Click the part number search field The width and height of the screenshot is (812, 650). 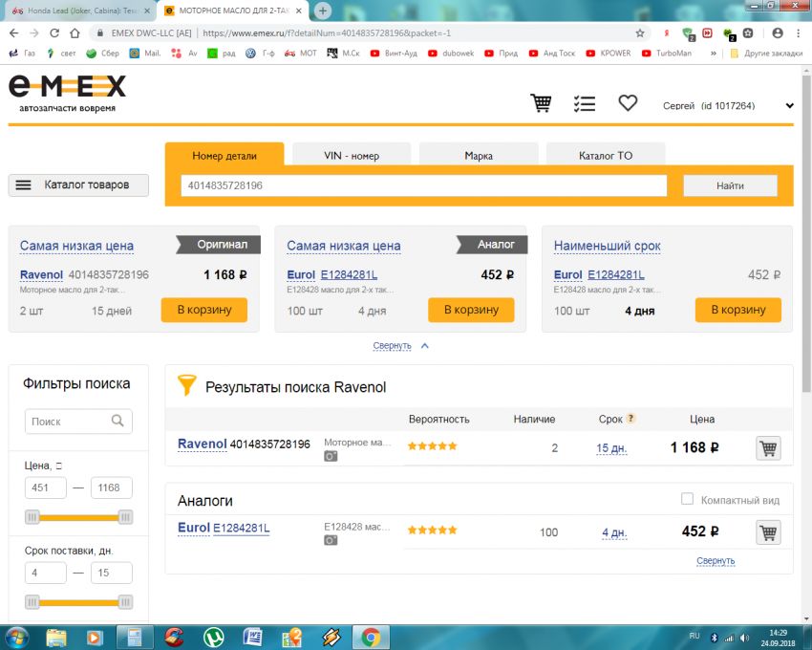point(423,185)
